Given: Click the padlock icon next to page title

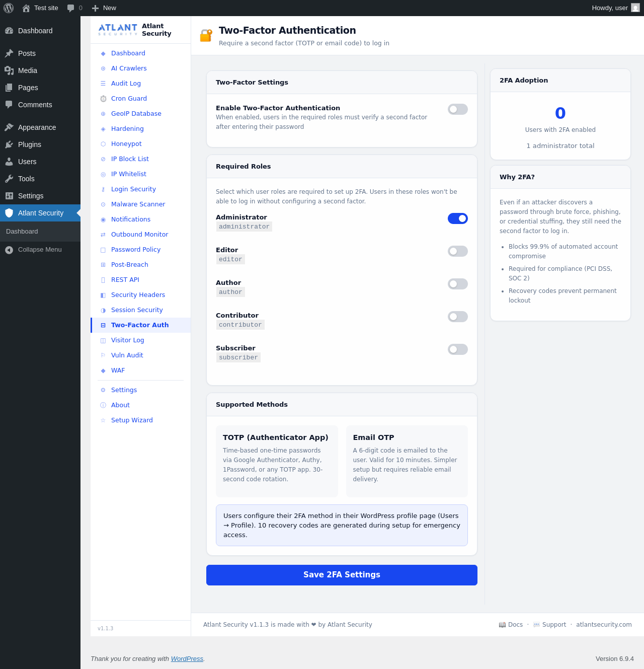Looking at the screenshot, I should pos(206,35).
